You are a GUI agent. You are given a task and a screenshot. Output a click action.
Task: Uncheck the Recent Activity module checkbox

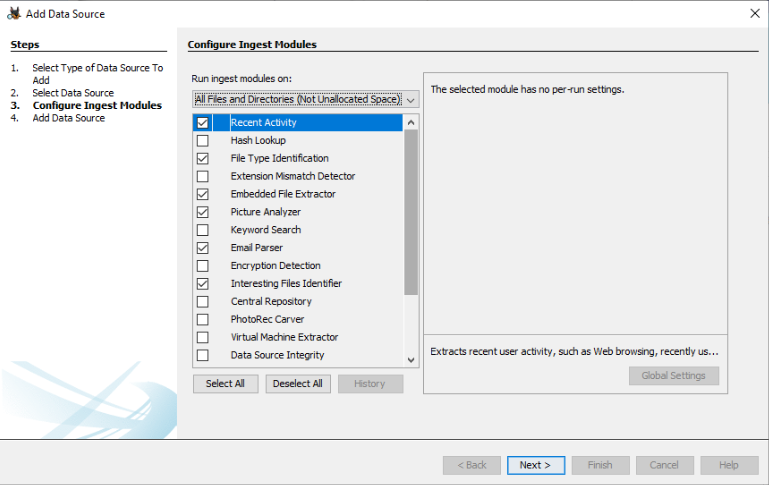pyautogui.click(x=203, y=123)
